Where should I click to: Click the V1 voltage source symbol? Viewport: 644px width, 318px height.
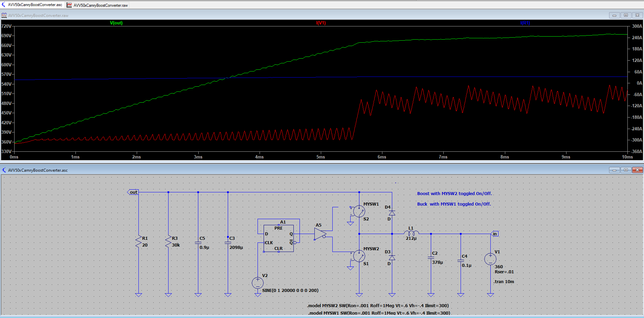[490, 259]
